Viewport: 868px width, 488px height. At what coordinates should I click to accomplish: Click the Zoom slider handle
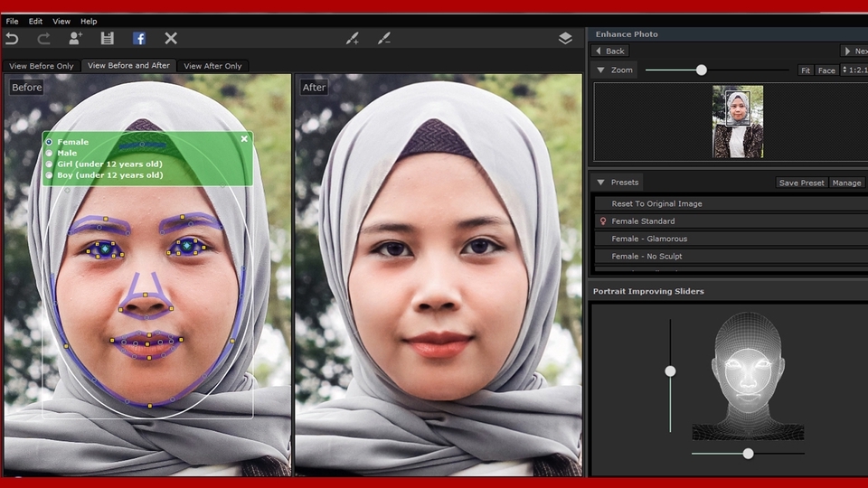point(701,70)
